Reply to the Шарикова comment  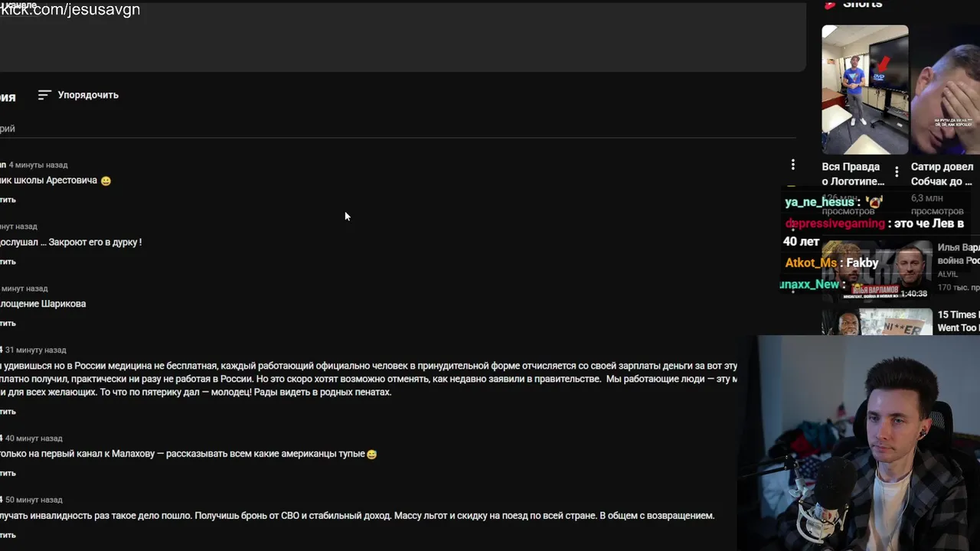pos(8,323)
